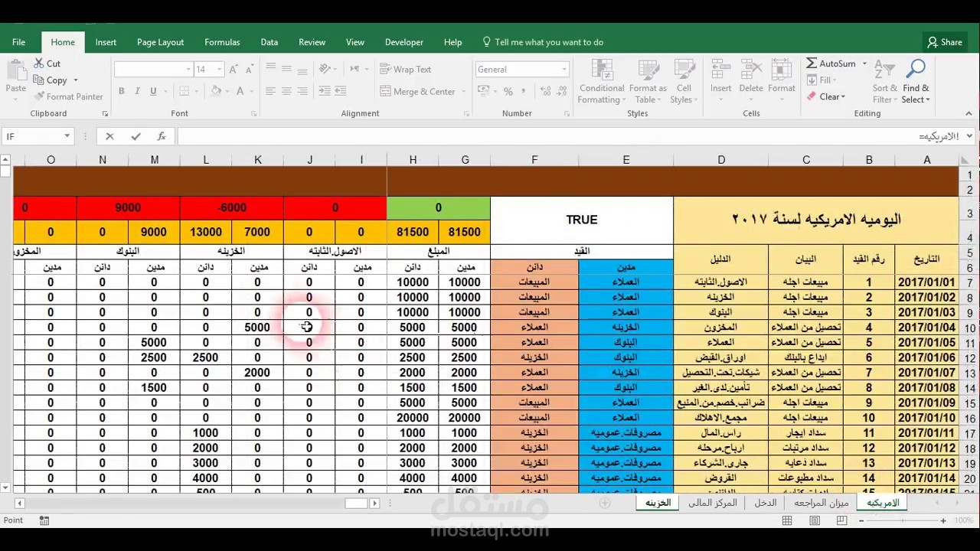
Task: Click the AutoSum sigma button
Action: (x=831, y=64)
